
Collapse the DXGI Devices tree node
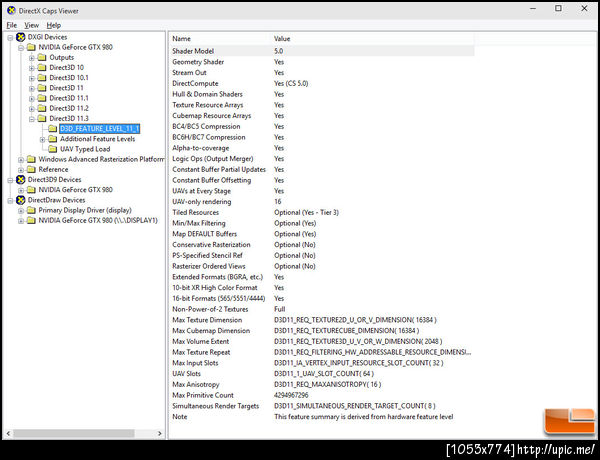tap(10, 38)
